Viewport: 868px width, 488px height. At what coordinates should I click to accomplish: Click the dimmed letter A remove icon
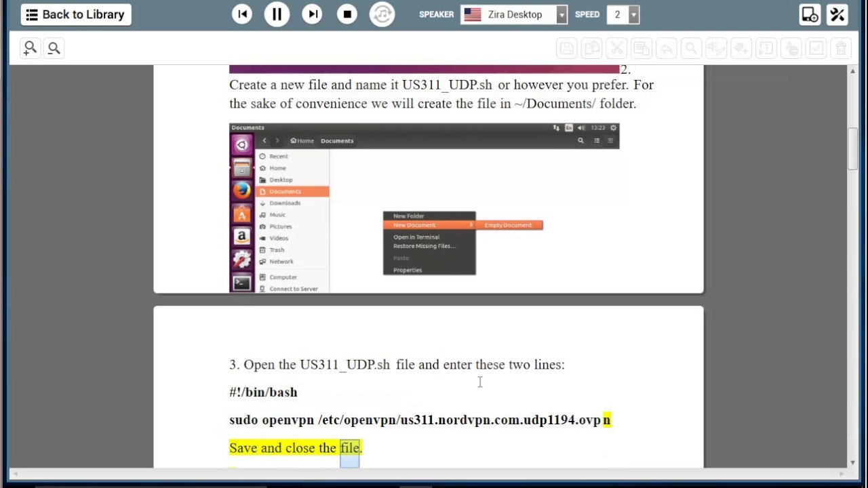point(791,48)
